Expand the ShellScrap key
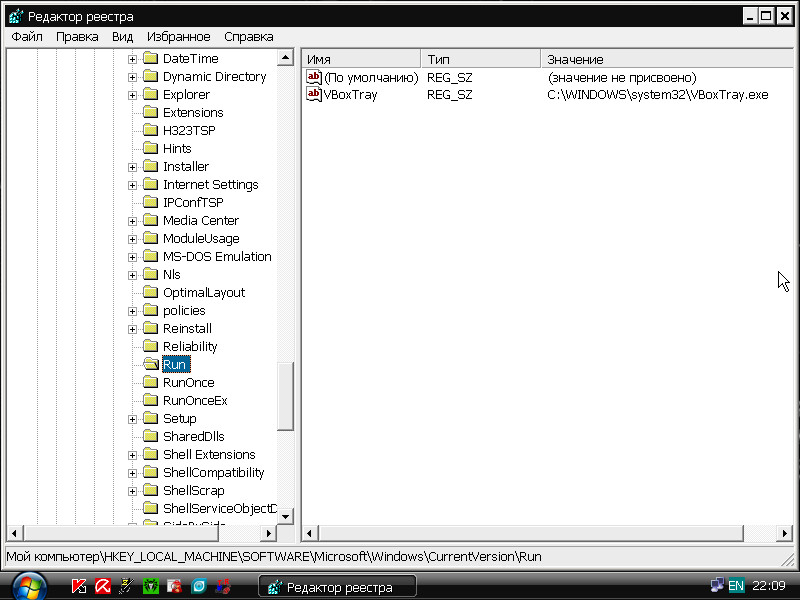The width and height of the screenshot is (800, 600). 132,491
